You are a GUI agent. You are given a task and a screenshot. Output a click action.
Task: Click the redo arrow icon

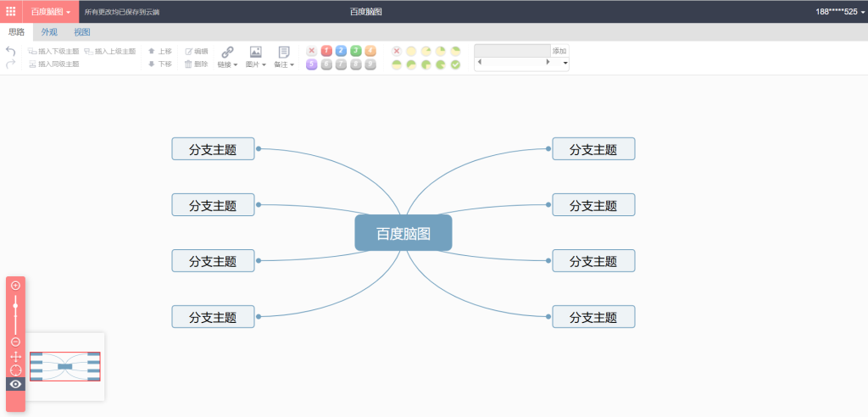point(10,64)
